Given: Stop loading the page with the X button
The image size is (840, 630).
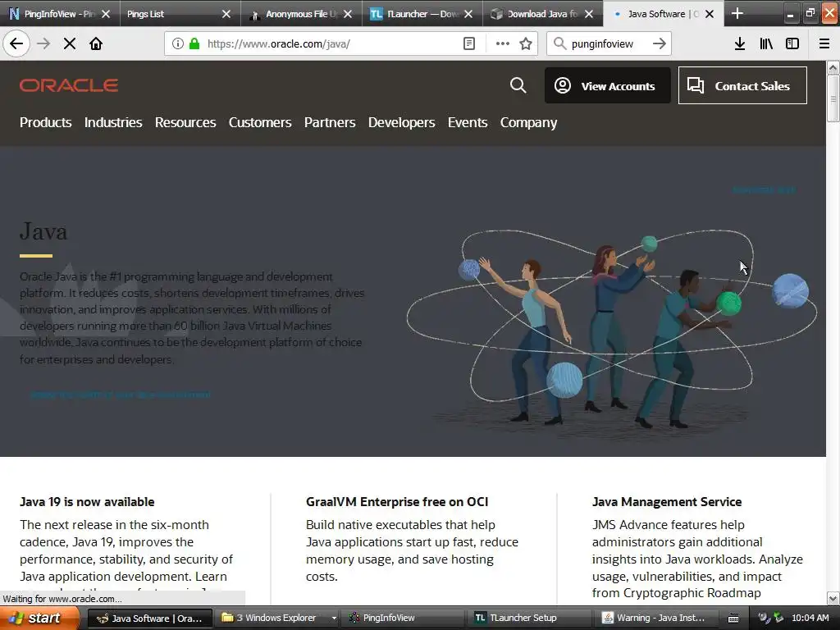Looking at the screenshot, I should pyautogui.click(x=70, y=43).
